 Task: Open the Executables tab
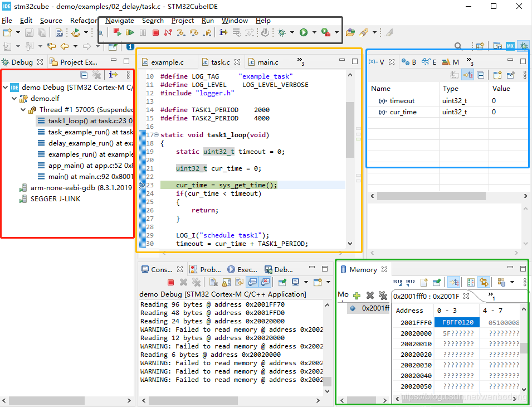tap(242, 269)
